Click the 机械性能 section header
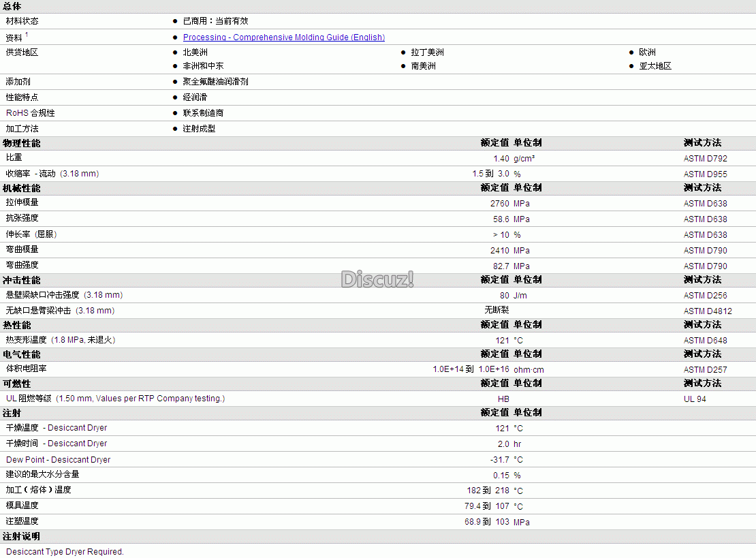The width and height of the screenshot is (756, 558). [22, 188]
